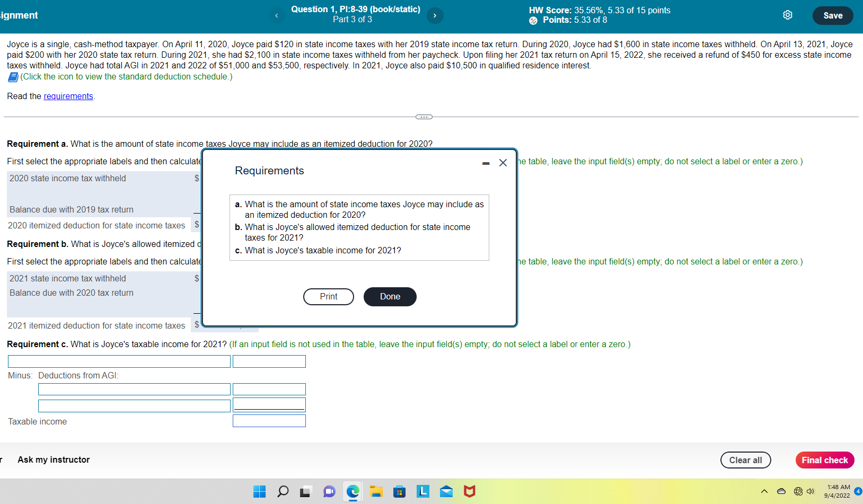Open the Mail app on taskbar
The height and width of the screenshot is (504, 863).
point(446,492)
